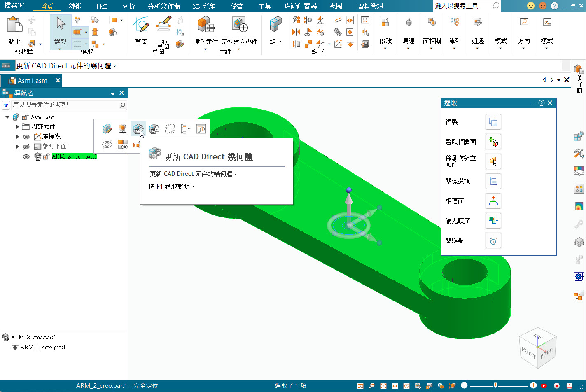Click the layers icon on right sidebar

(x=579, y=242)
